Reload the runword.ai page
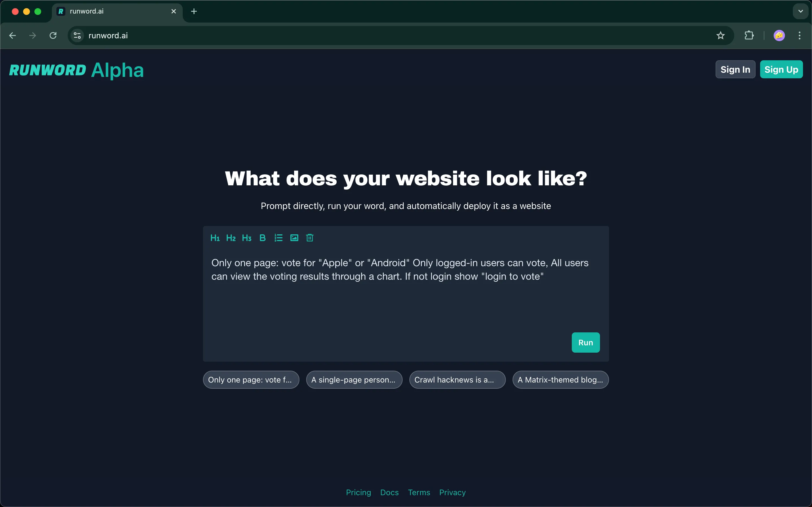Screen dimensions: 812x507 [x=53, y=35]
